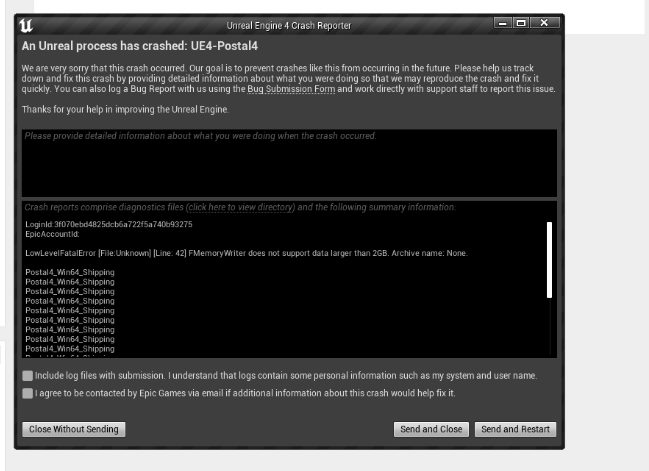Maximize the Crash Reporter window
This screenshot has height=471, width=649.
tap(520, 22)
